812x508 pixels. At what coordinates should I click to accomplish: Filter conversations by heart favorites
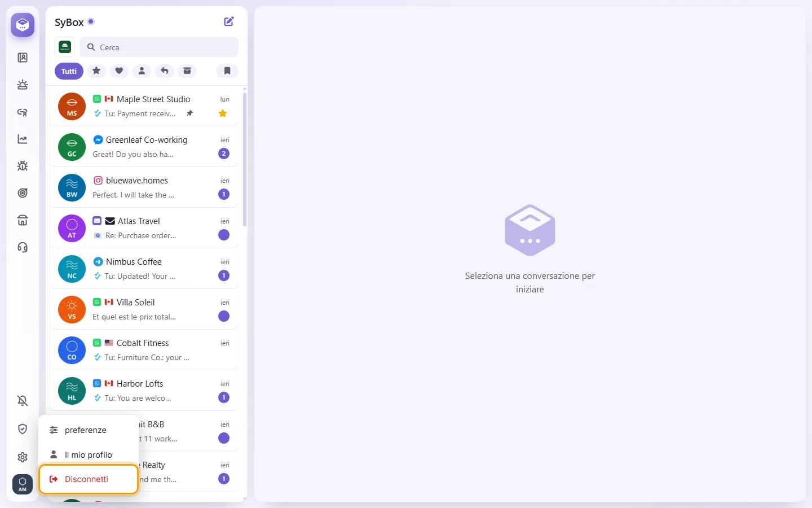119,71
